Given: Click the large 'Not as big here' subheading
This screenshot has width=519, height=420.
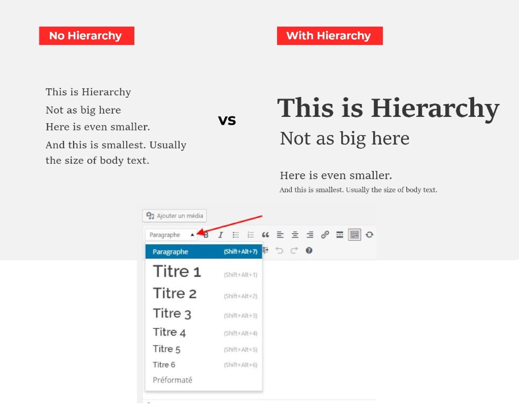Looking at the screenshot, I should [x=345, y=139].
